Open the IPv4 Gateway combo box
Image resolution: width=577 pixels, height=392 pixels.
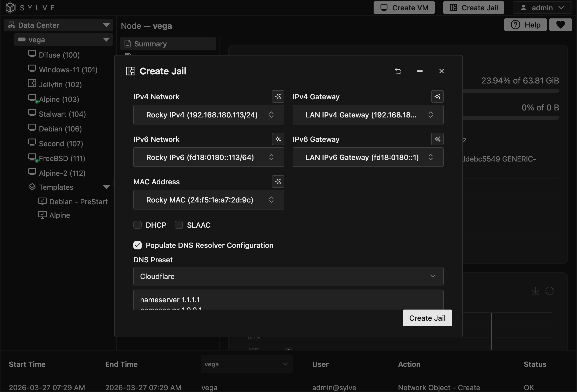[368, 115]
